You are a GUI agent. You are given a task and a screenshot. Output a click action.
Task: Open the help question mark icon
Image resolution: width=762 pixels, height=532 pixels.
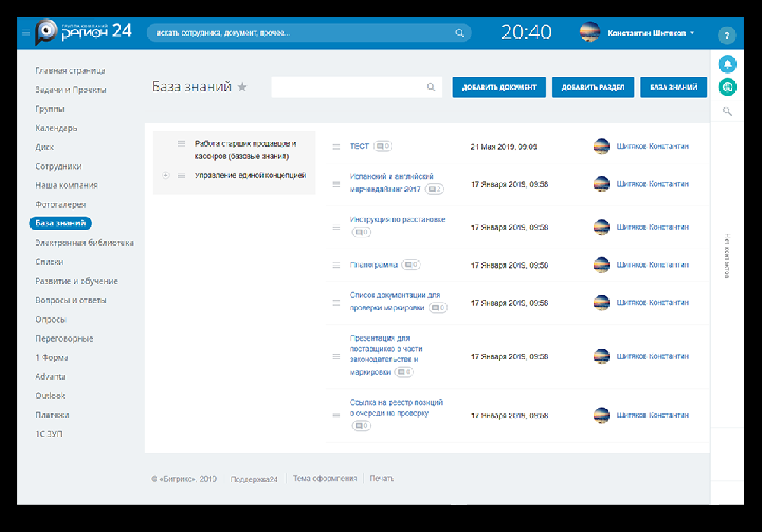726,36
